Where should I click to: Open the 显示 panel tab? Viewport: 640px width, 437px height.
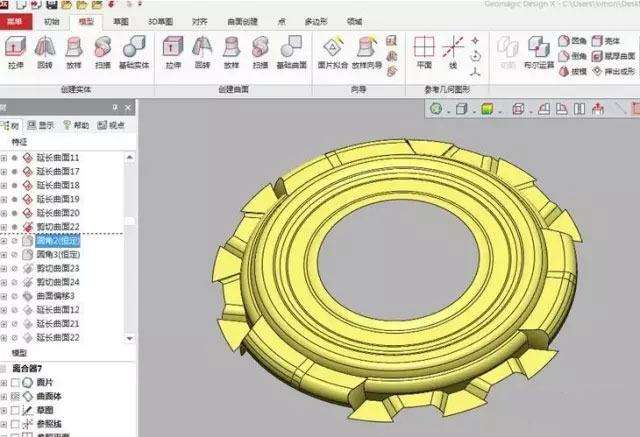(42, 125)
